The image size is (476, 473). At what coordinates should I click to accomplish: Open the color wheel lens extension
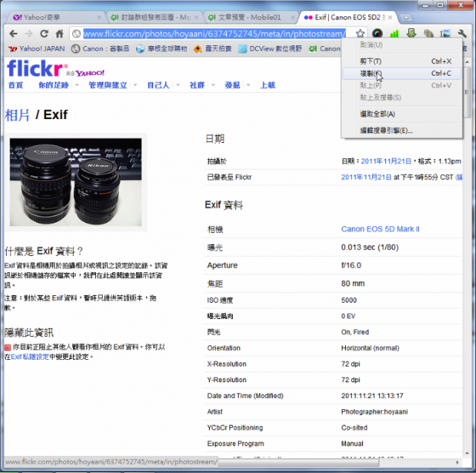[377, 33]
